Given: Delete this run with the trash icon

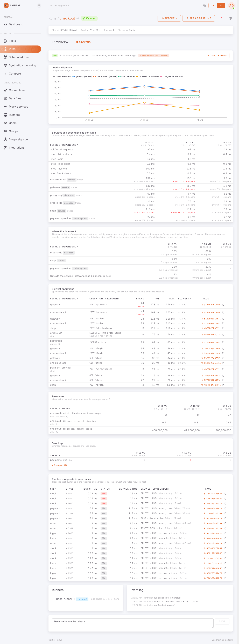Looking at the screenshot, I should (x=221, y=18).
